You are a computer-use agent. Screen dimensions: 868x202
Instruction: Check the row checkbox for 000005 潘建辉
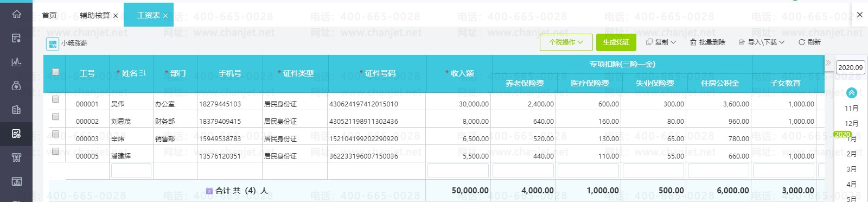pos(55,151)
